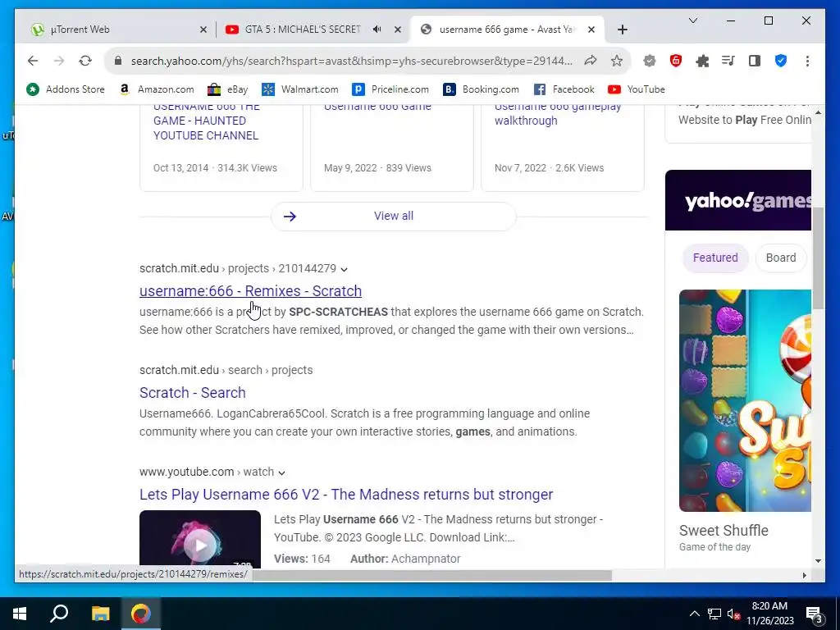Open Username 666 gameplay walkthrough video
This screenshot has width=840, height=630.
(x=557, y=113)
